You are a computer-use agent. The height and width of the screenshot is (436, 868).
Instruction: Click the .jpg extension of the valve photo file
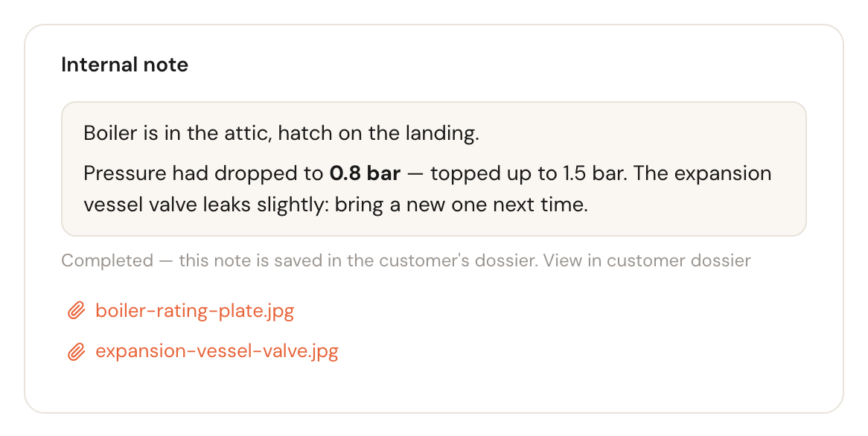click(x=323, y=353)
